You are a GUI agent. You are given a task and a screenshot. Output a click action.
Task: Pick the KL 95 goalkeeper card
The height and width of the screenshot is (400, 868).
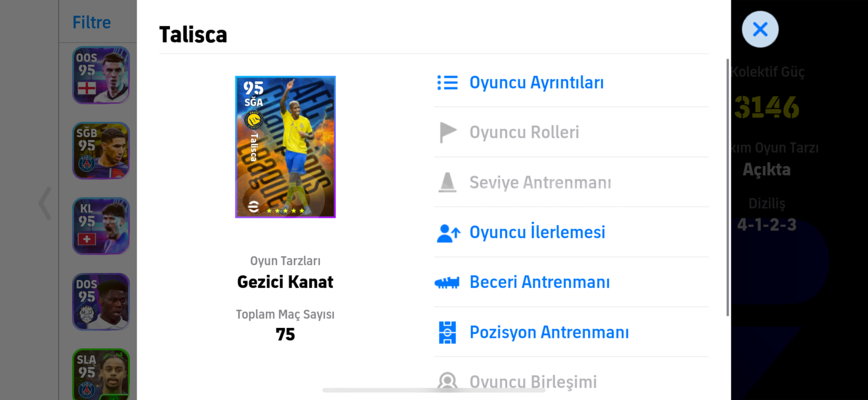click(x=101, y=226)
